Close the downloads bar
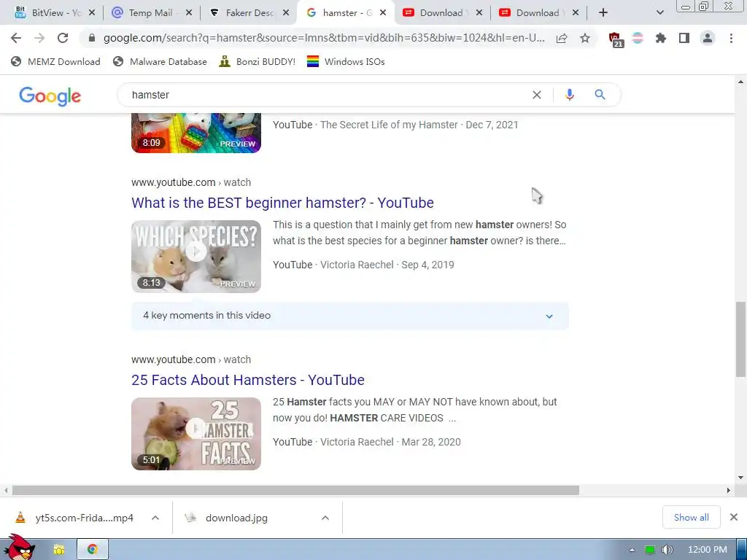This screenshot has width=747, height=560. coord(734,517)
